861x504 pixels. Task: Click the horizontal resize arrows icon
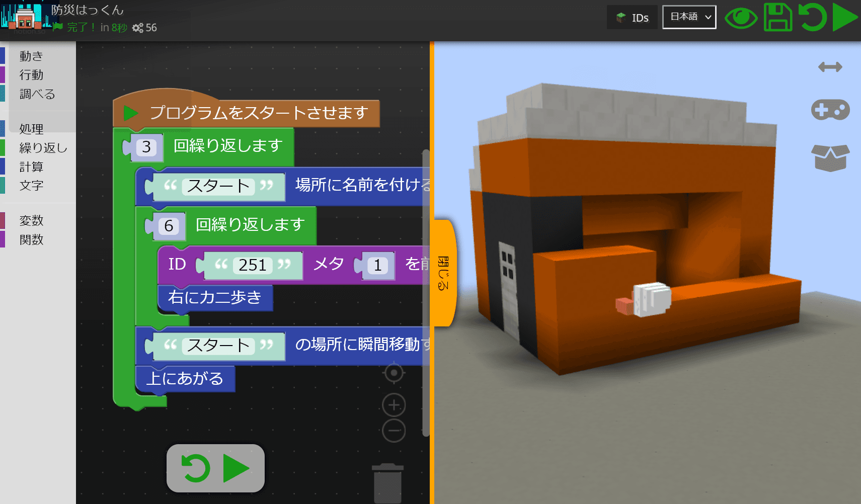click(830, 67)
